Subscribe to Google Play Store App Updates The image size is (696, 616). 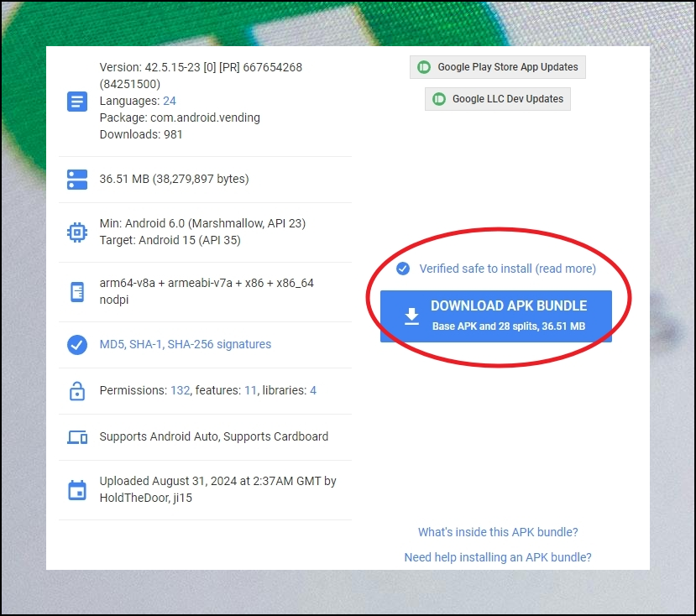tap(498, 67)
